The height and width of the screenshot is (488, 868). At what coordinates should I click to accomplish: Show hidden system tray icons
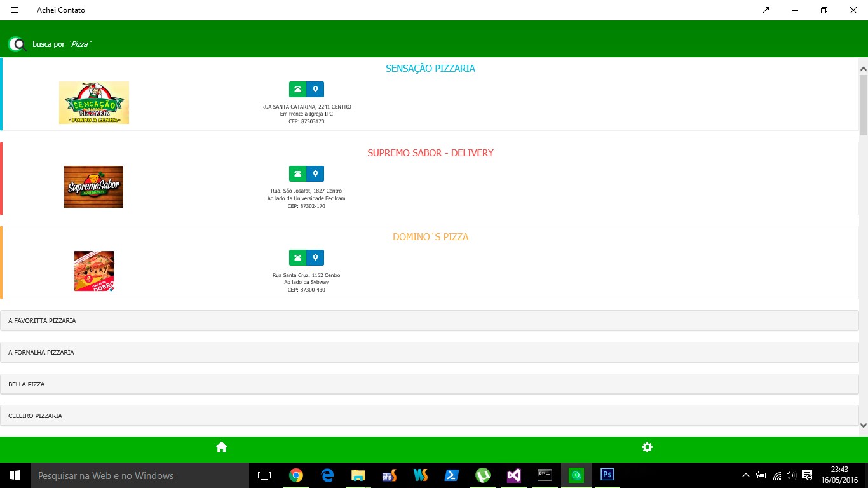(x=745, y=475)
